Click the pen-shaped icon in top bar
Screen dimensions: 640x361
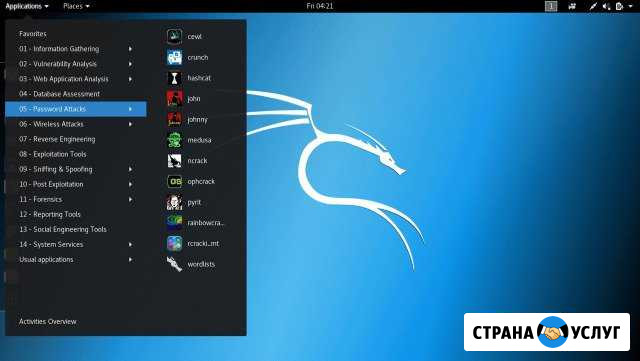point(593,6)
